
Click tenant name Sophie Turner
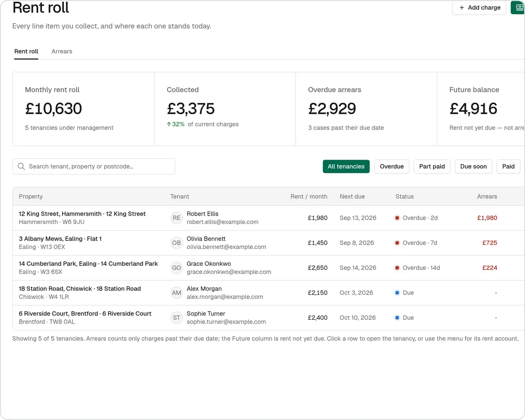(x=206, y=314)
